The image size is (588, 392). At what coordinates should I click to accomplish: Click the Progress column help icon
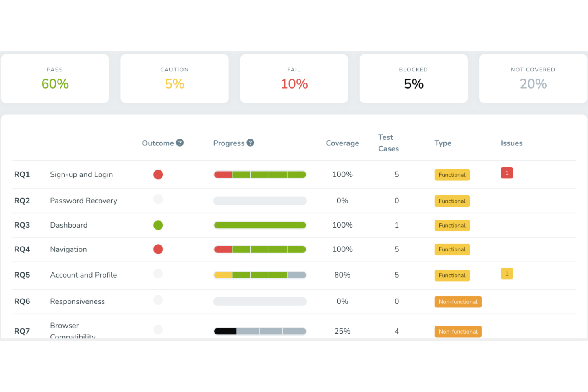[250, 143]
